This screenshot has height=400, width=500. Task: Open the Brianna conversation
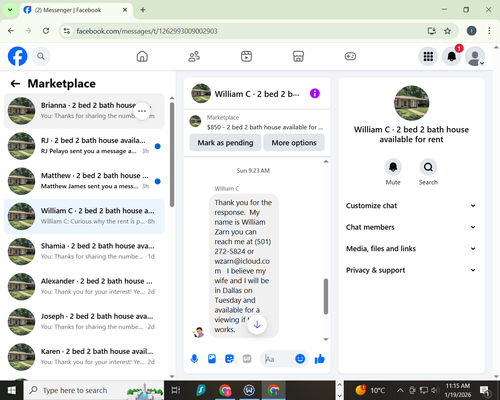[84, 111]
